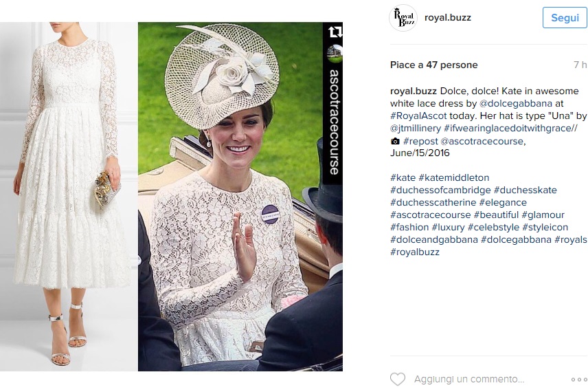
Task: Open @jtmillinery mention link
Action: (416, 128)
